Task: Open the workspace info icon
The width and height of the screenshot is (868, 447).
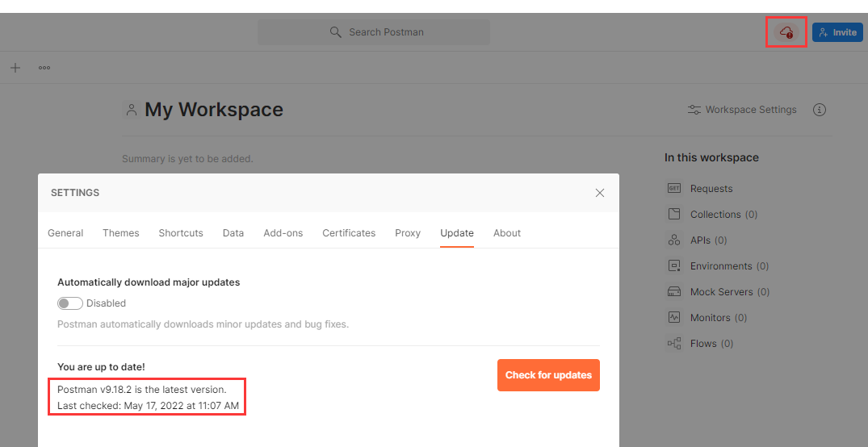Action: point(820,110)
